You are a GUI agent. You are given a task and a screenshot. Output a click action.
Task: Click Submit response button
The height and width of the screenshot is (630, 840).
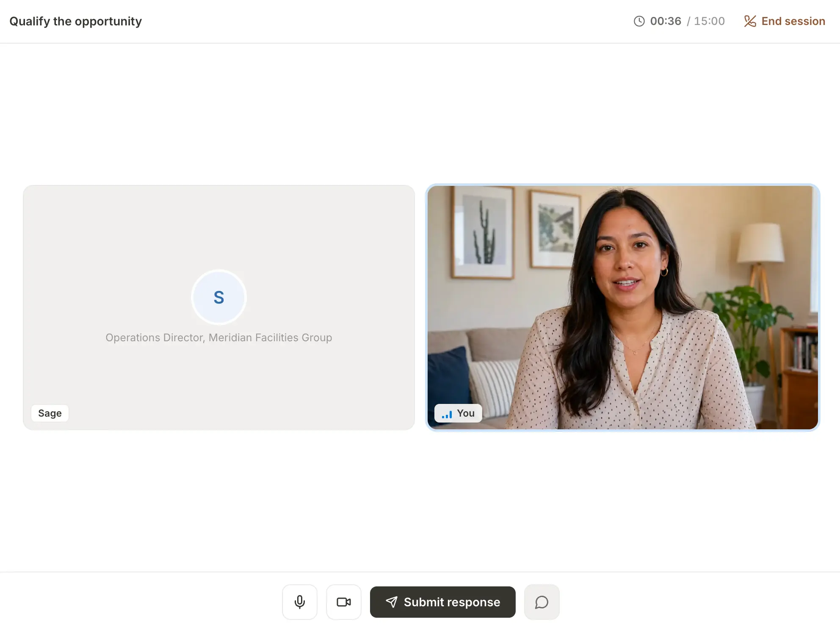[442, 602]
